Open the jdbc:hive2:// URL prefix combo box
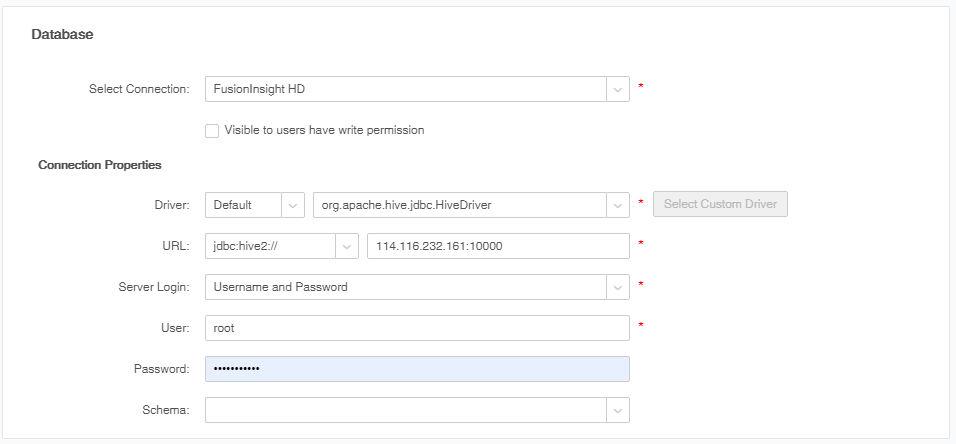Image resolution: width=956 pixels, height=444 pixels. point(269,246)
